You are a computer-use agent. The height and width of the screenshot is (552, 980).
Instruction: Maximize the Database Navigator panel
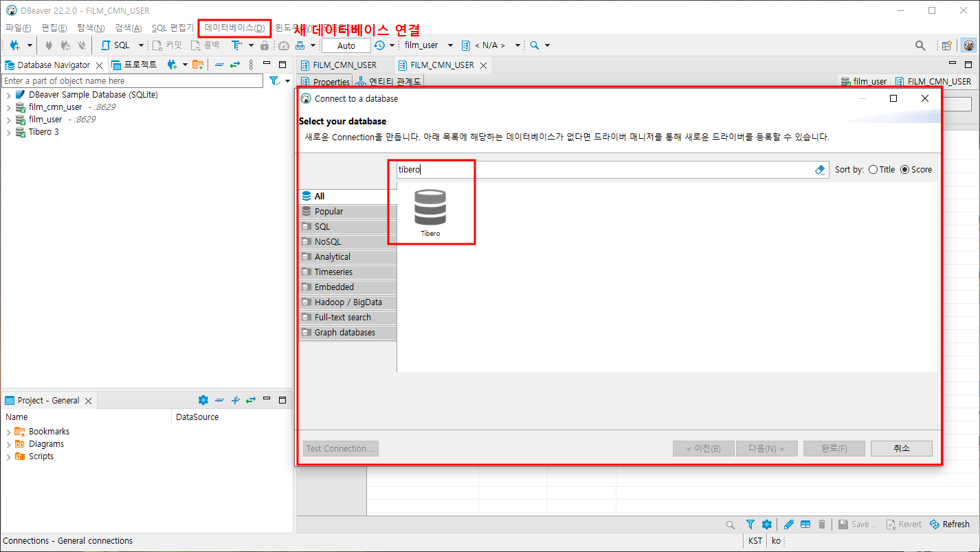[282, 65]
